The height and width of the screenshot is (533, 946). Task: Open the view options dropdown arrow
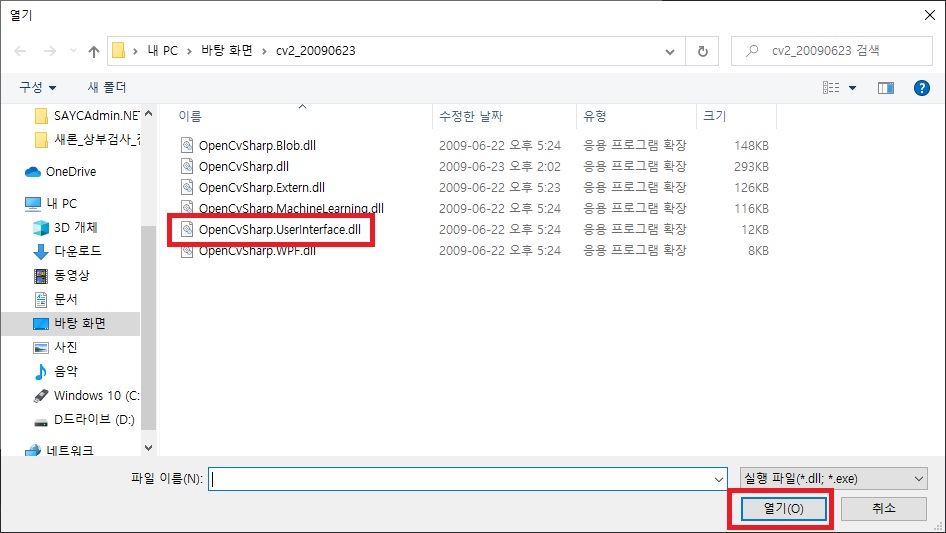[852, 88]
